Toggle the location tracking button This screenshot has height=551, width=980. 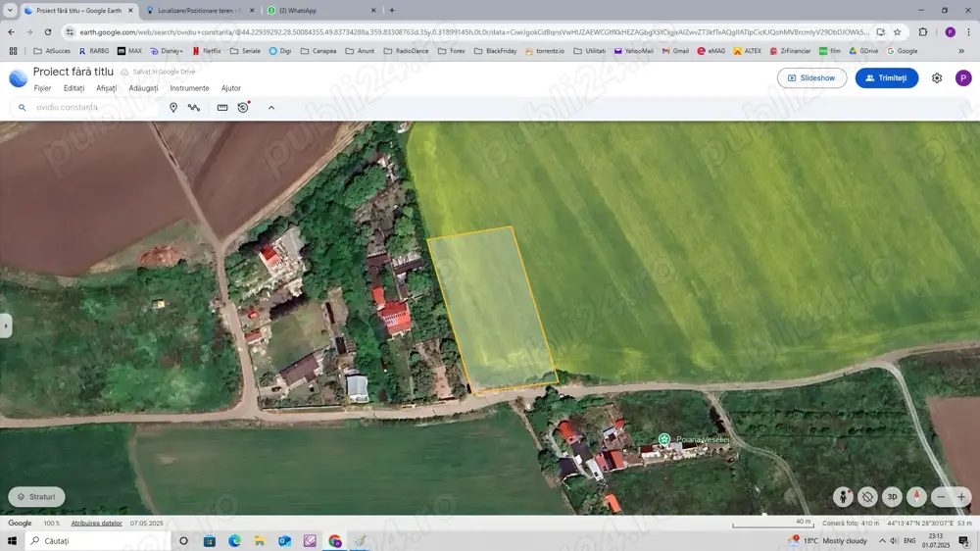867,497
